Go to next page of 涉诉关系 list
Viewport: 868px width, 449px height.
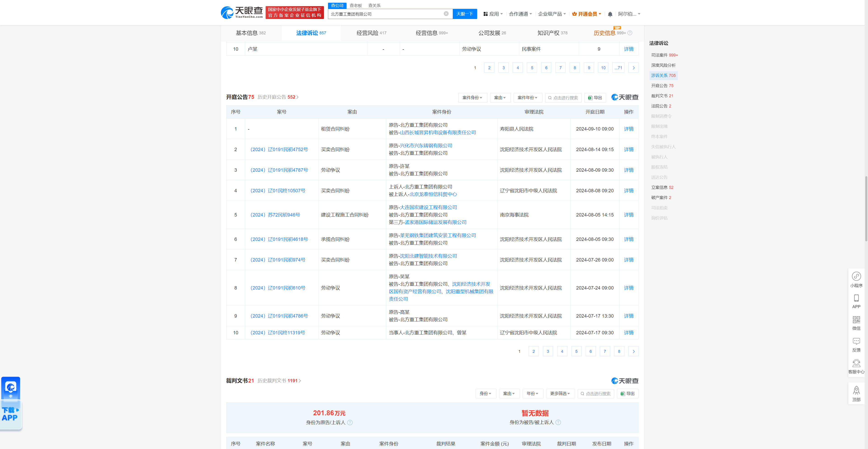[633, 68]
